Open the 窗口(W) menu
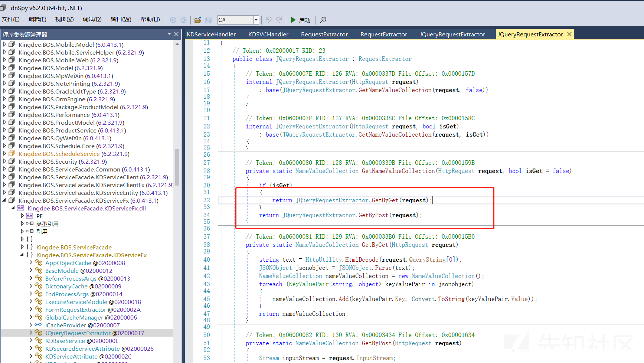Screen dimensions: 644x363 click(x=121, y=19)
